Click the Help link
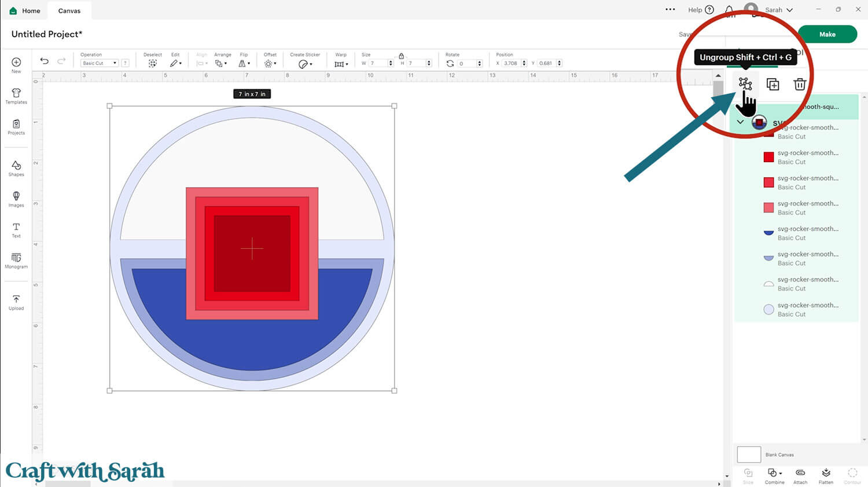Viewport: 868px width, 487px height. click(700, 10)
